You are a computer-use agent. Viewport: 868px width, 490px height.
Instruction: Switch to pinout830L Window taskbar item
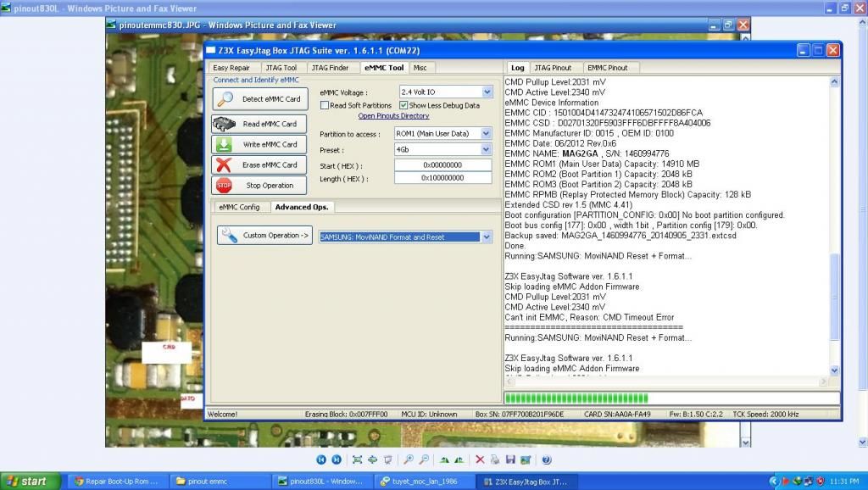(x=321, y=482)
